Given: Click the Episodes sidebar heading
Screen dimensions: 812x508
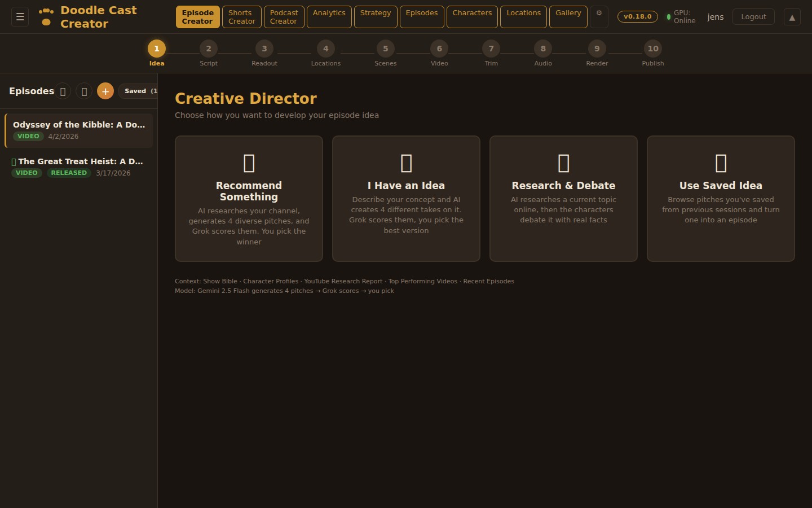Looking at the screenshot, I should click(x=32, y=91).
